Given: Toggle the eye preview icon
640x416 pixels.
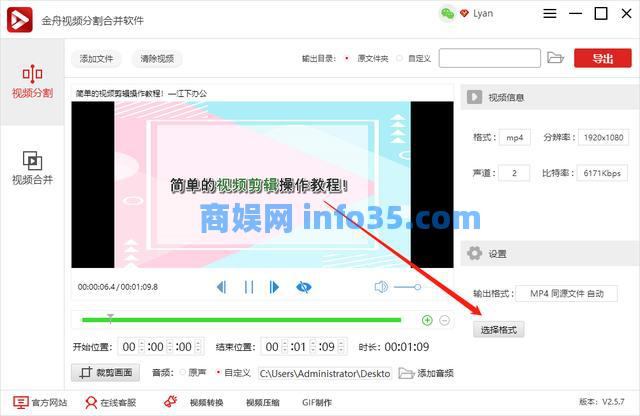Looking at the screenshot, I should click(x=304, y=287).
